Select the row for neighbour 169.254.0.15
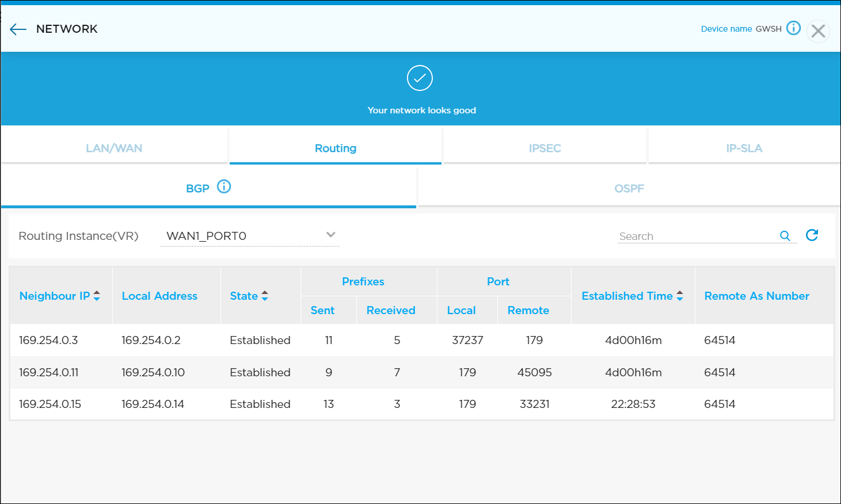Viewport: 841px width, 504px height. 50,404
